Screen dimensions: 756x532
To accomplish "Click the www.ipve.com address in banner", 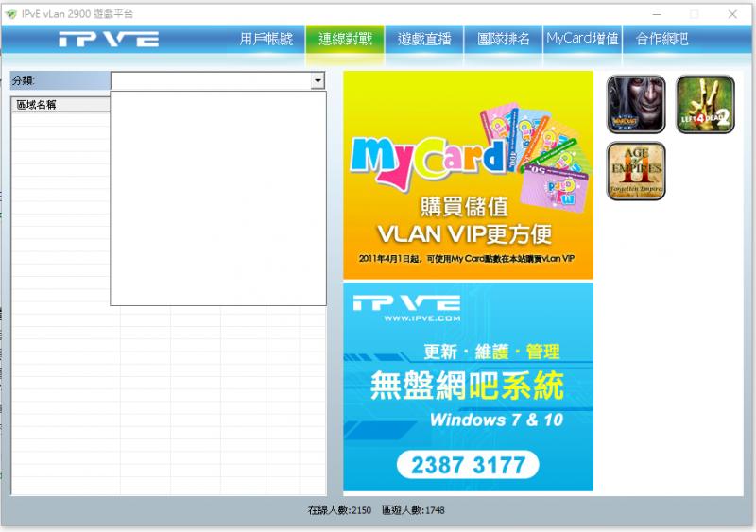I will 421,318.
